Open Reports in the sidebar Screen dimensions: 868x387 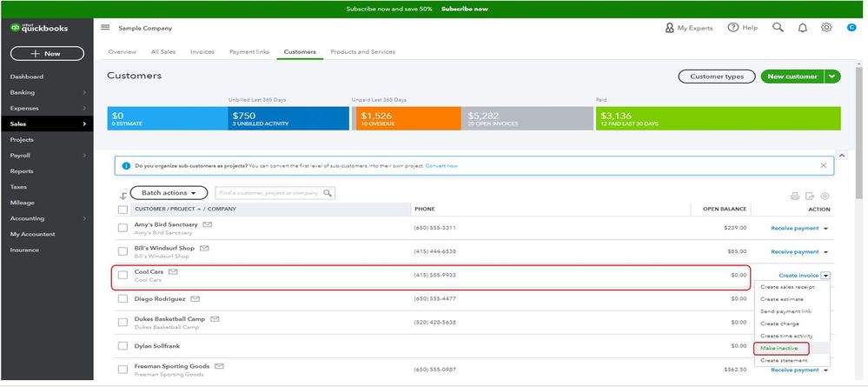pyautogui.click(x=22, y=171)
